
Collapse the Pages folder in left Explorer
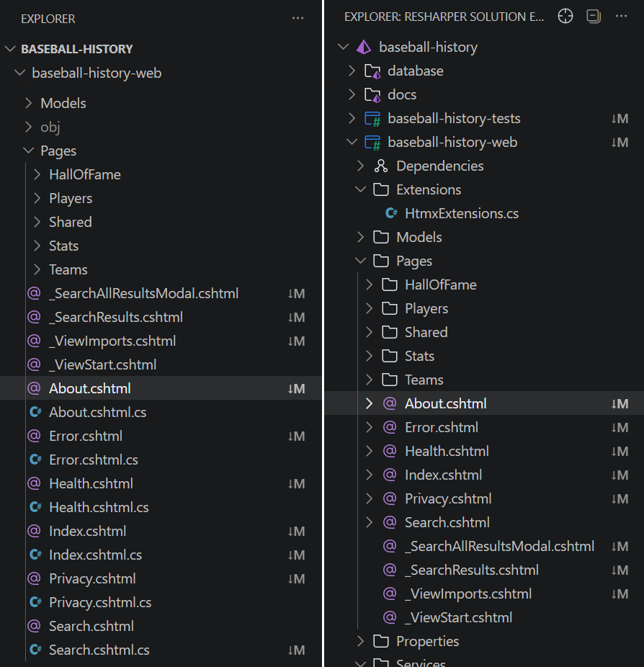click(x=28, y=151)
